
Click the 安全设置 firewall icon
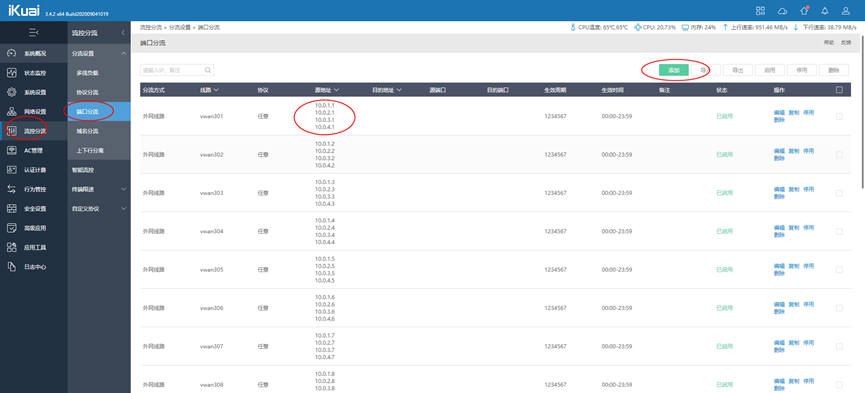pyautogui.click(x=12, y=209)
